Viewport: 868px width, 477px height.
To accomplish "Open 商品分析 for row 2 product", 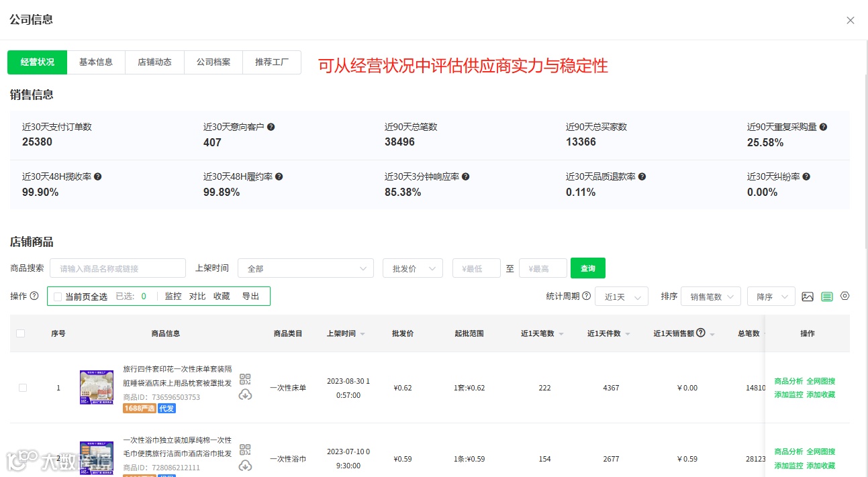I will 789,452.
